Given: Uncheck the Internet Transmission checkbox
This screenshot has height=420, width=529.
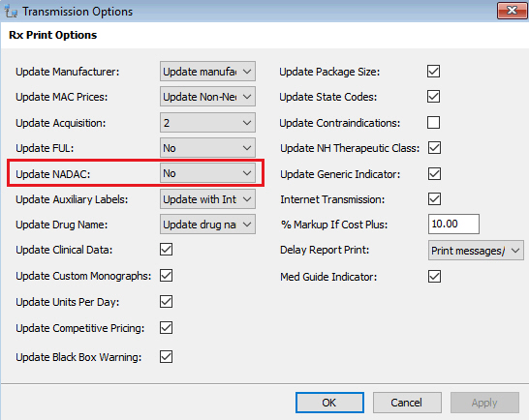Looking at the screenshot, I should click(434, 199).
